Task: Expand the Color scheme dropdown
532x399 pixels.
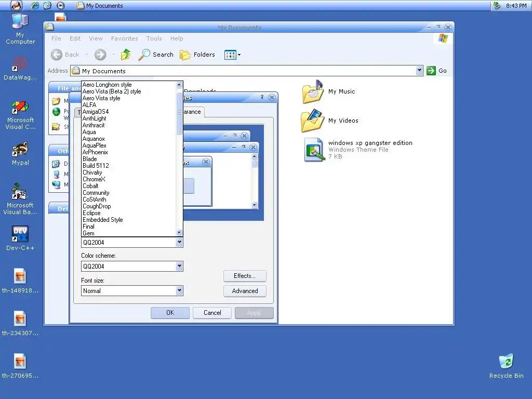Action: pos(179,267)
